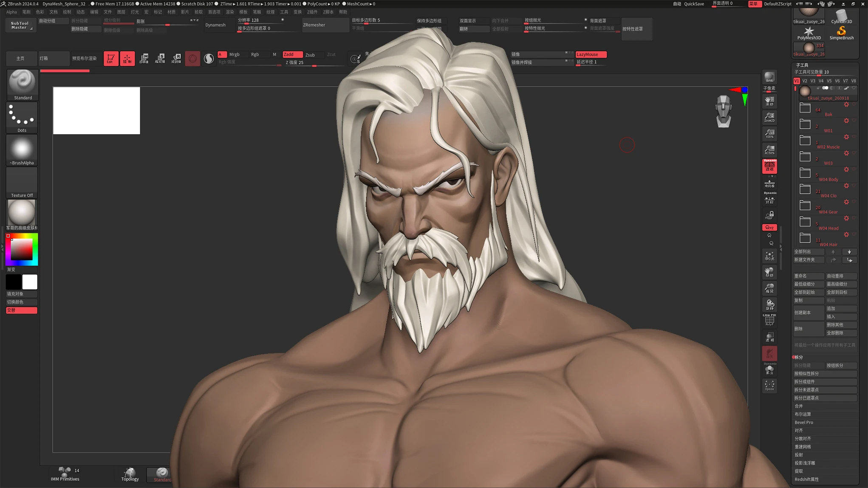Select the Rotate gizmo (R) icon

[x=176, y=58]
